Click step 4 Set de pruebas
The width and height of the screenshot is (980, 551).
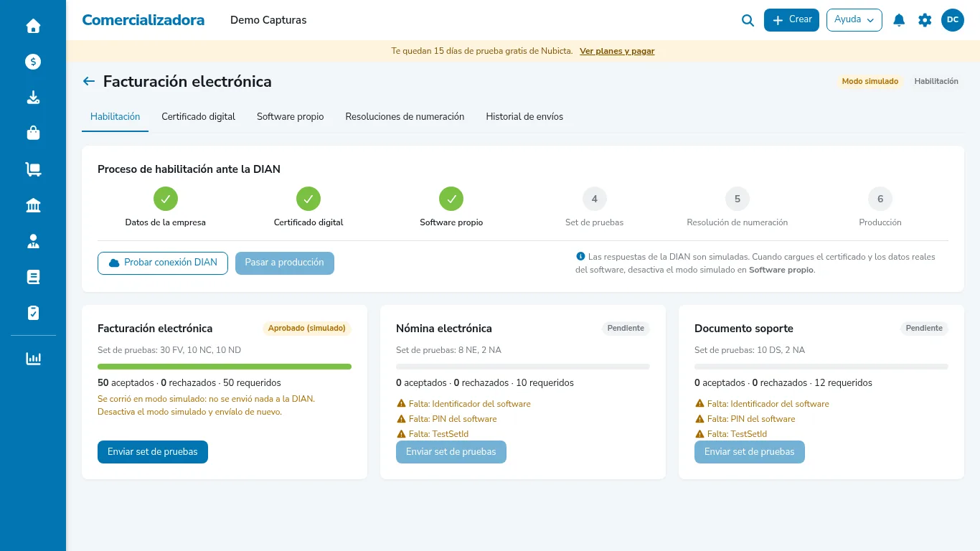(x=594, y=207)
